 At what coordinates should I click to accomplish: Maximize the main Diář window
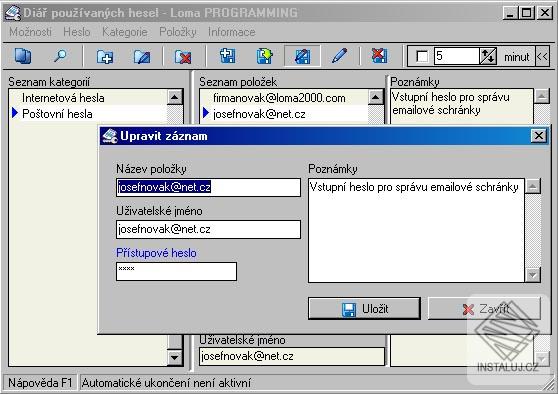coord(526,13)
